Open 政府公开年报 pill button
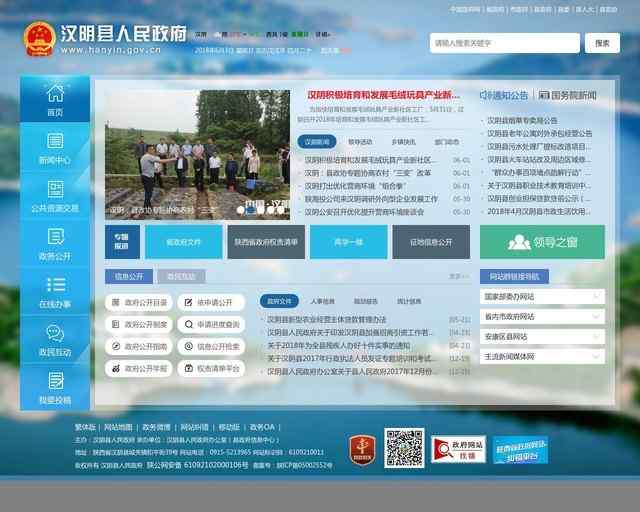The image size is (640, 512). coord(139,369)
